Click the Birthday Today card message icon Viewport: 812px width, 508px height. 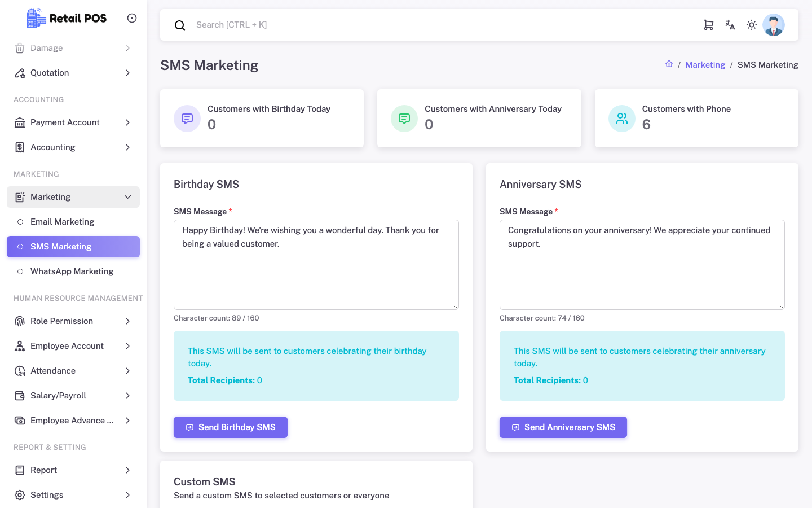pos(187,119)
